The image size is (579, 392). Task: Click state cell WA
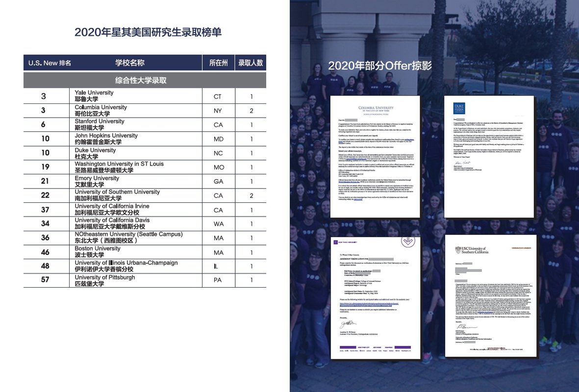coord(219,224)
